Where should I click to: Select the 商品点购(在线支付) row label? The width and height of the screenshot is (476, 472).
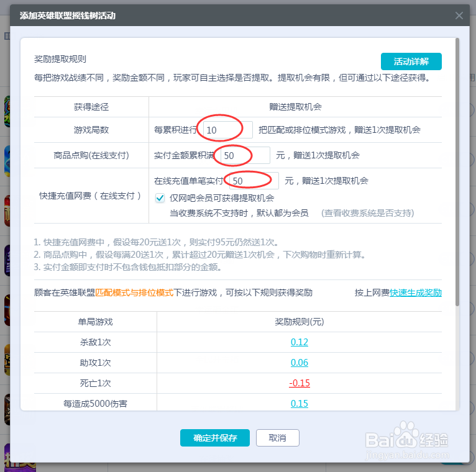[x=91, y=155]
